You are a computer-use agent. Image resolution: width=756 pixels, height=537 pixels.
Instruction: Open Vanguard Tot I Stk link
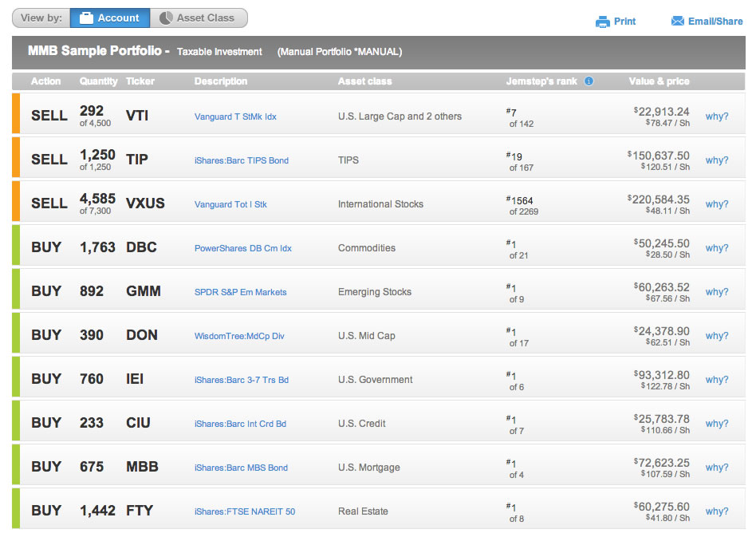(230, 204)
